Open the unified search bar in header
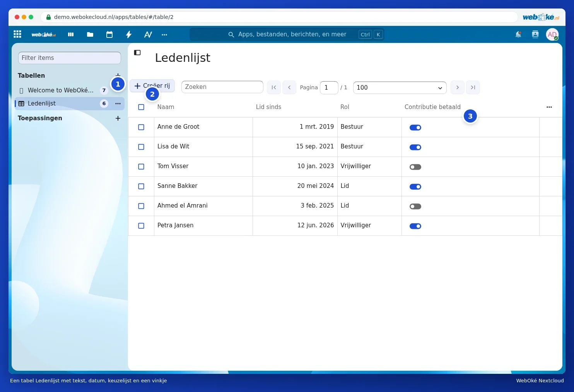 pyautogui.click(x=287, y=34)
